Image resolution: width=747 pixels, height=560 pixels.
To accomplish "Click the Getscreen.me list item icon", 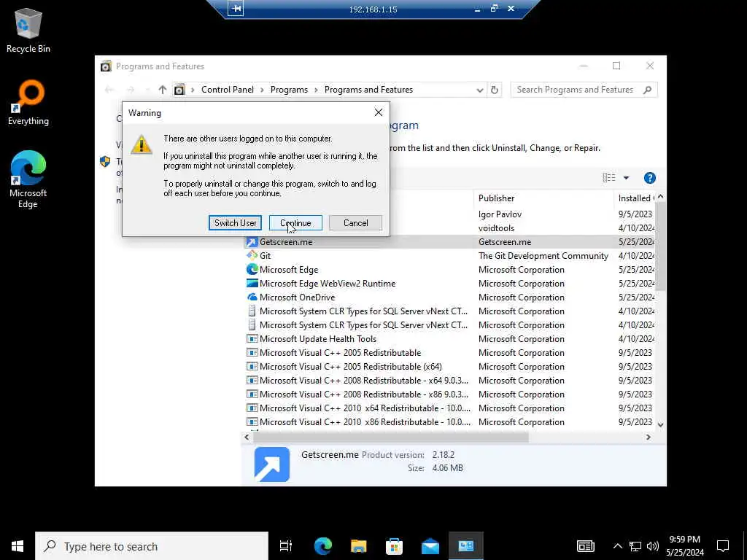I will click(252, 242).
